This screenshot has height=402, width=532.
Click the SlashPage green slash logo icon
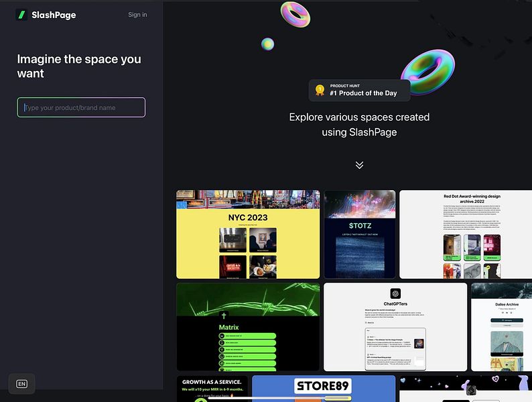21,15
